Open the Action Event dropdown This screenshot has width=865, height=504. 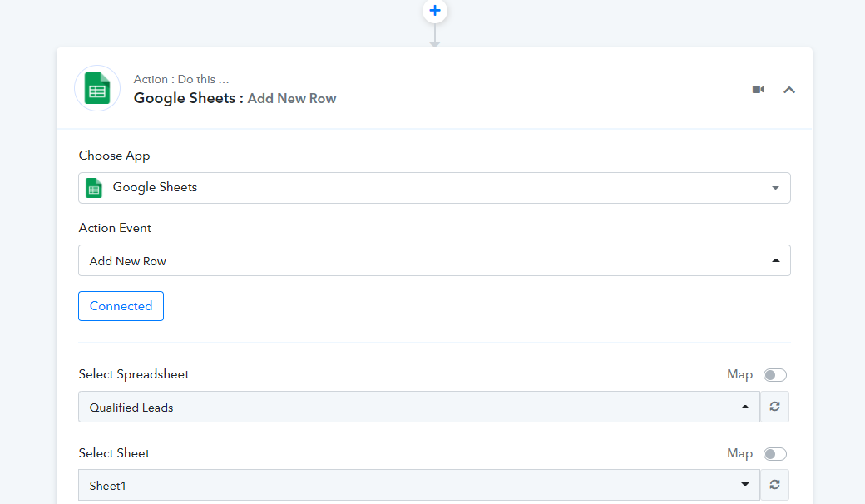pyautogui.click(x=434, y=260)
